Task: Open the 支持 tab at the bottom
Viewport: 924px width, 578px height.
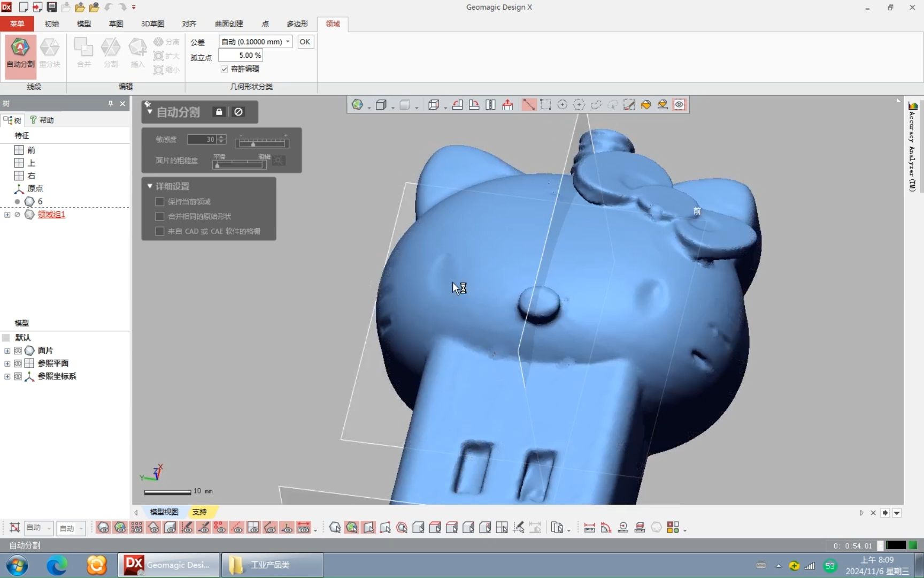Action: click(199, 512)
